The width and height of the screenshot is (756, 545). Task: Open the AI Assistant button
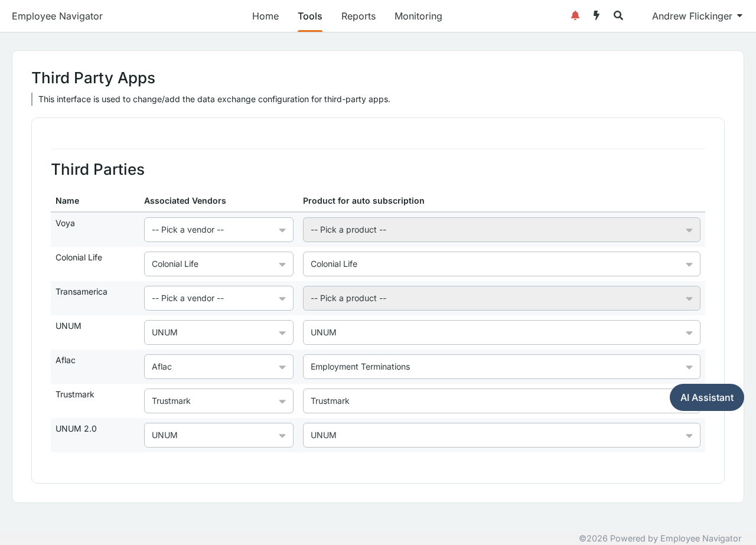(x=707, y=397)
